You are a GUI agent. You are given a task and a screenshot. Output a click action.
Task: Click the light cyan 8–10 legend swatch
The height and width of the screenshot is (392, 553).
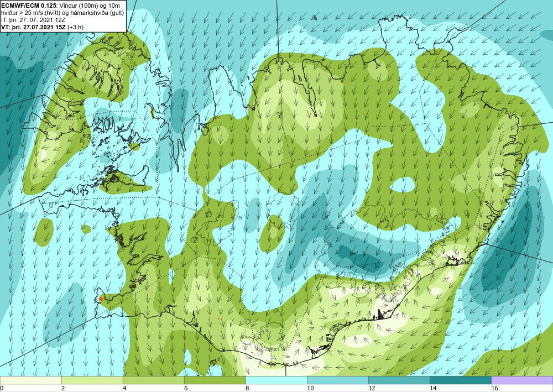276,380
